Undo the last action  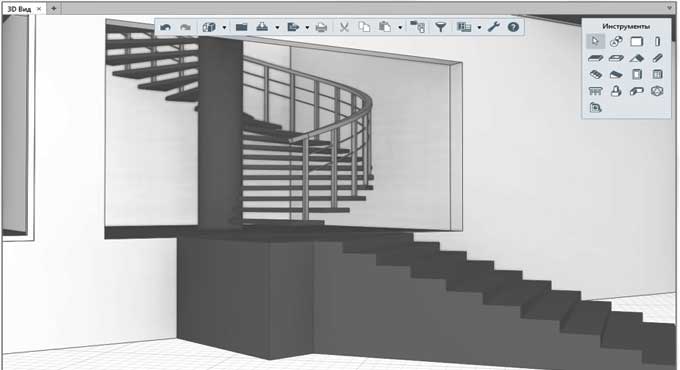coord(165,27)
